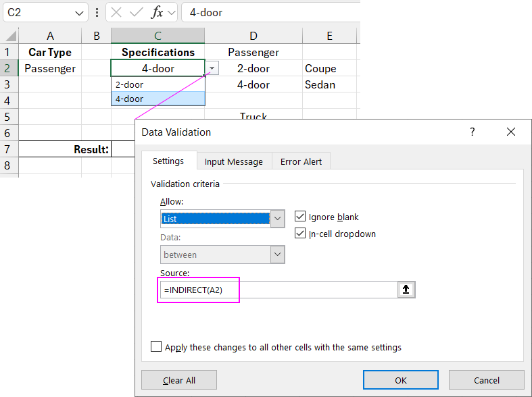Select column C header
Viewport: 532px width, 397px height.
coord(158,36)
